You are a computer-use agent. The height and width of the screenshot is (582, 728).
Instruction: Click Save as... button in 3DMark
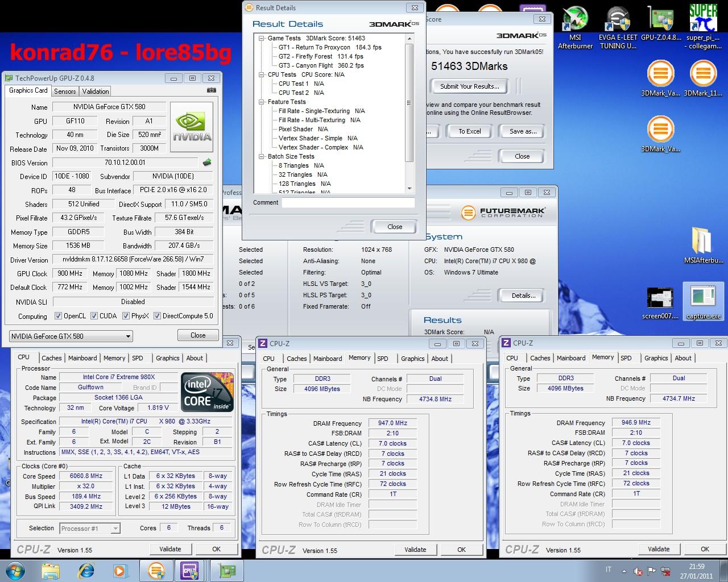tap(523, 131)
